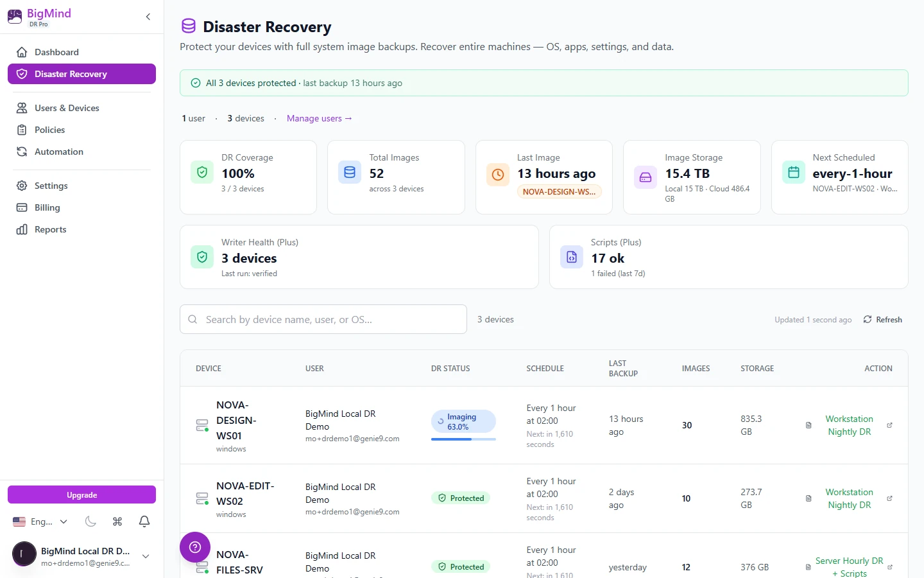
Task: Click the NOVA-EDIT-WS02 device icon
Action: tap(202, 498)
